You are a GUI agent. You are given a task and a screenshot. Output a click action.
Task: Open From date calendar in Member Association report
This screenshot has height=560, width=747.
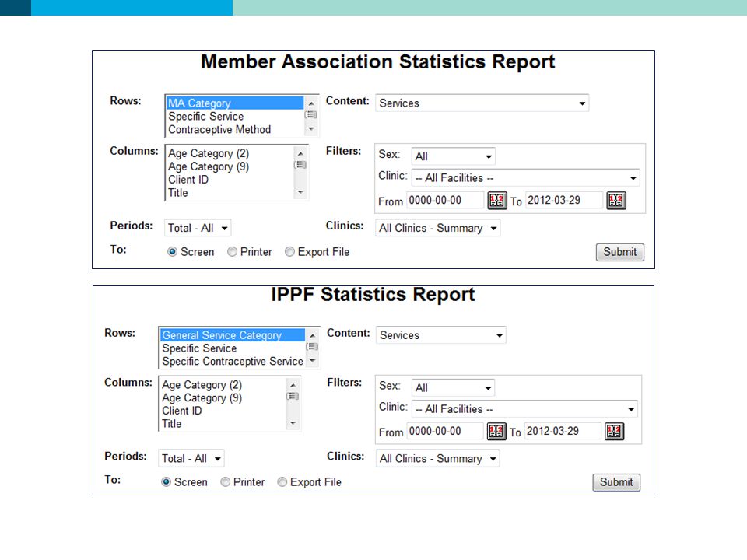click(x=497, y=200)
